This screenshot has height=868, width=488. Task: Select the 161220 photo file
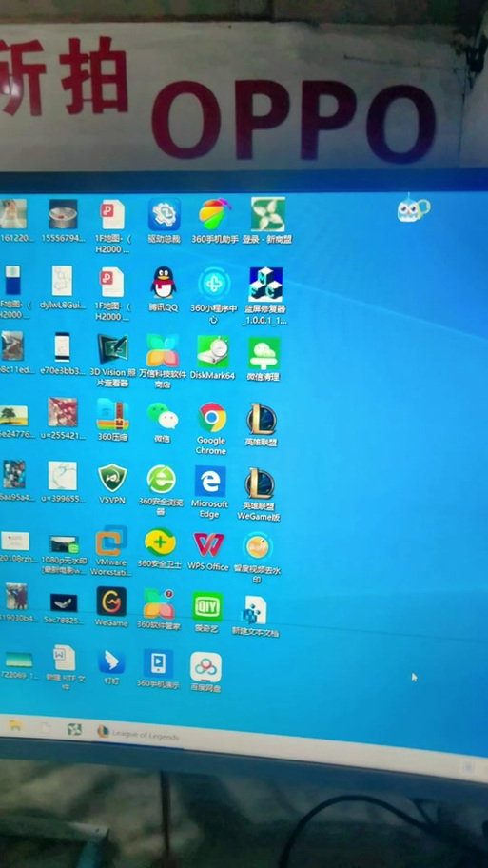pyautogui.click(x=15, y=220)
